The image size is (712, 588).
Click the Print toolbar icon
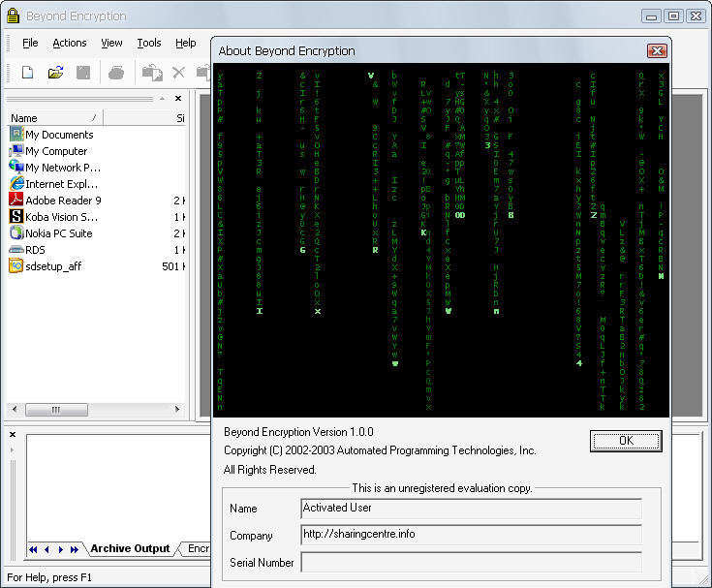pos(116,73)
